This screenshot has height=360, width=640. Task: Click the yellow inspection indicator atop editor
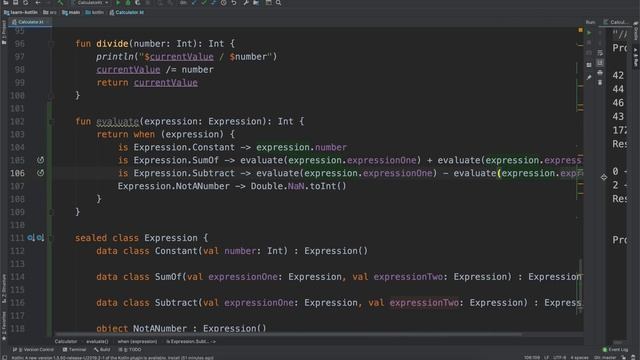[580, 30]
